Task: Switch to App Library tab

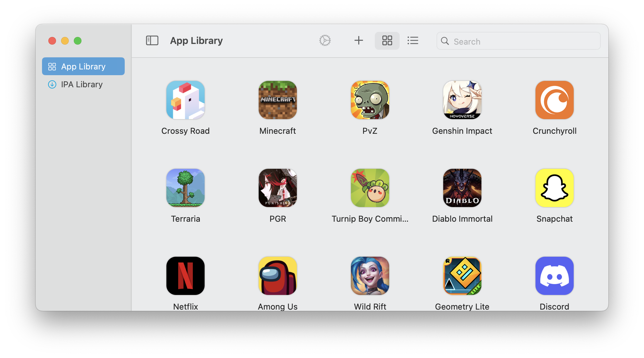Action: tap(83, 66)
